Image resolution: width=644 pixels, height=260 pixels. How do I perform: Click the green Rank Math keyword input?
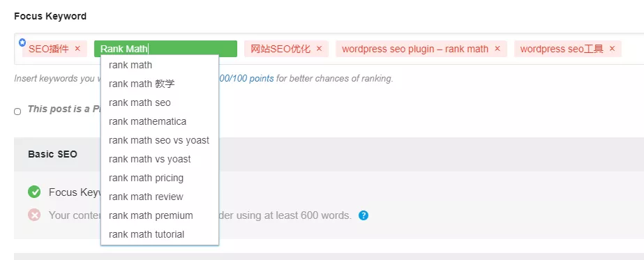click(x=165, y=49)
